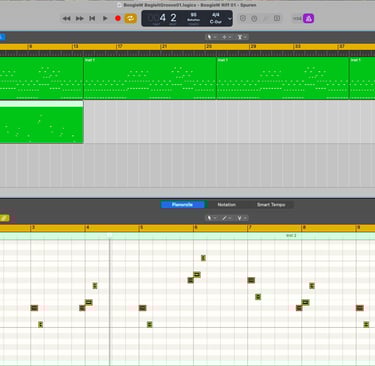Select the green MIDI region on the second track

coord(41,122)
